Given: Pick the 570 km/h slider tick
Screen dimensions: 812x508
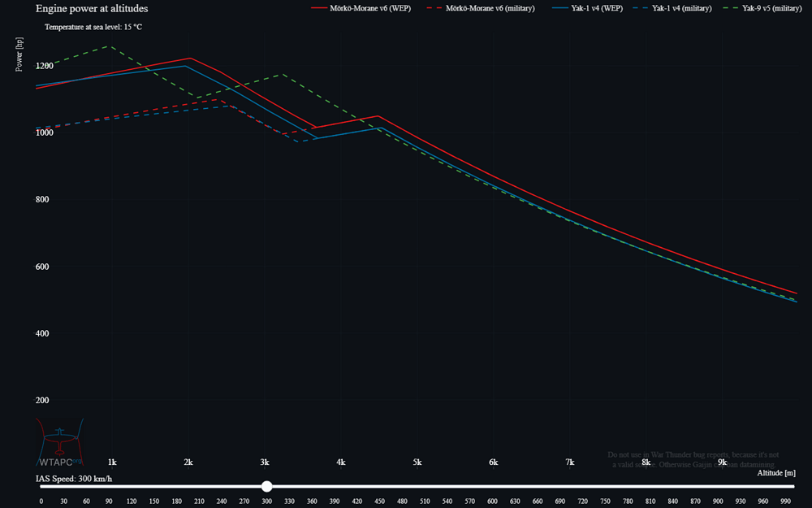Looking at the screenshot, I should coord(469,501).
